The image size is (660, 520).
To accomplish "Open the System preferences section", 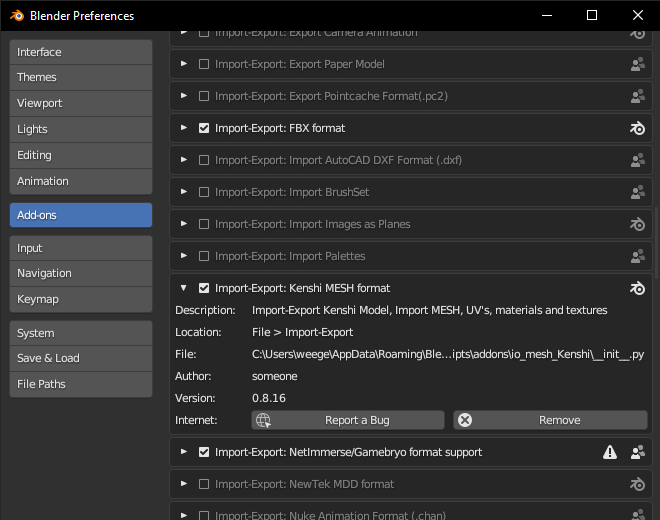I will click(81, 333).
